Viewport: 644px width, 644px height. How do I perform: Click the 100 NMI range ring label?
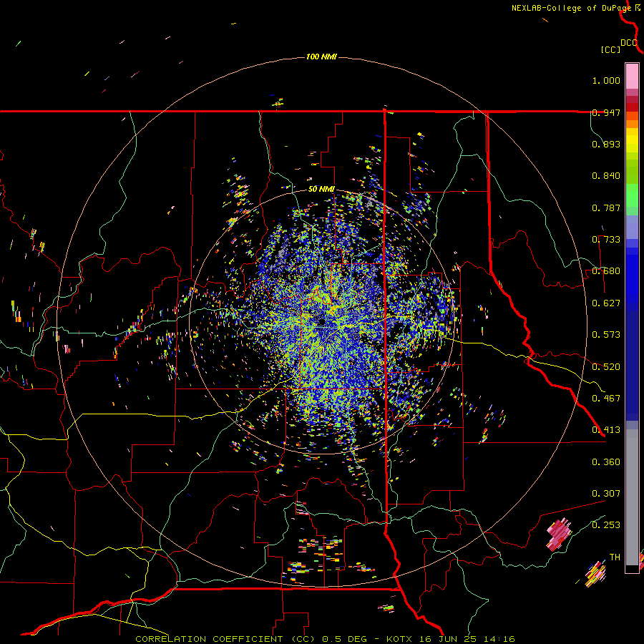point(321,57)
